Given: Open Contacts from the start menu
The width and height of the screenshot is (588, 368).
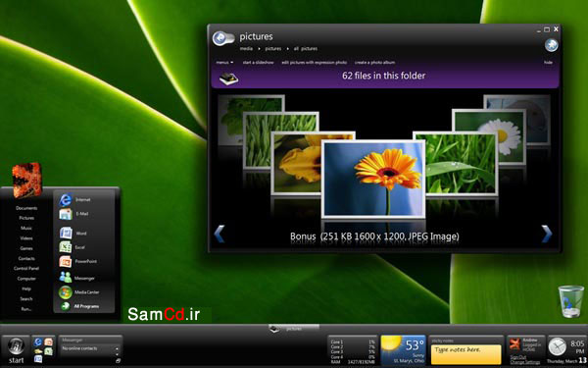Looking at the screenshot, I should [26, 258].
